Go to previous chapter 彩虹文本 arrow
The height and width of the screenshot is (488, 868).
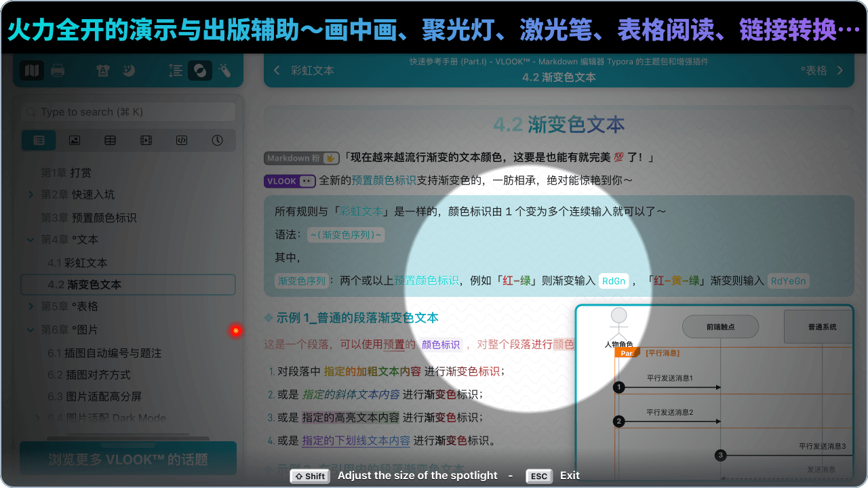click(x=277, y=70)
